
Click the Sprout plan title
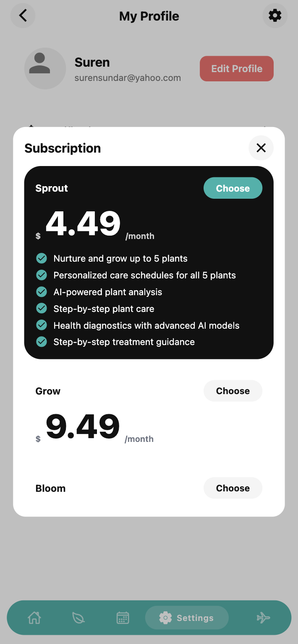52,188
